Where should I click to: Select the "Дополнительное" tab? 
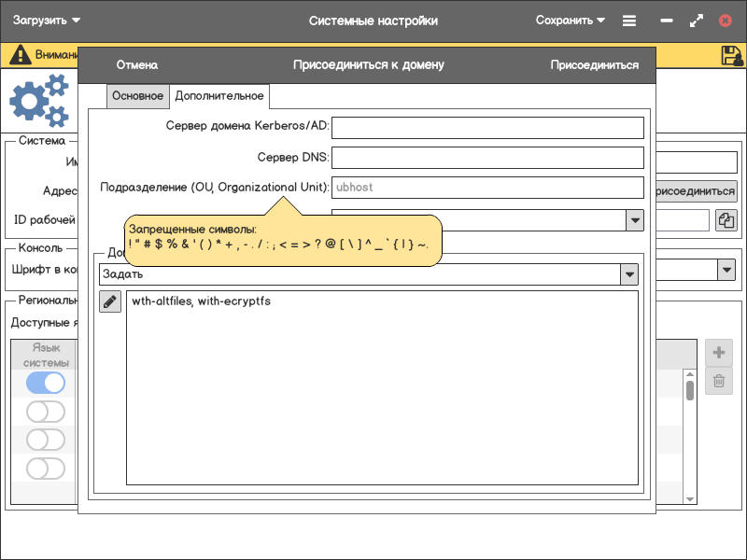219,96
